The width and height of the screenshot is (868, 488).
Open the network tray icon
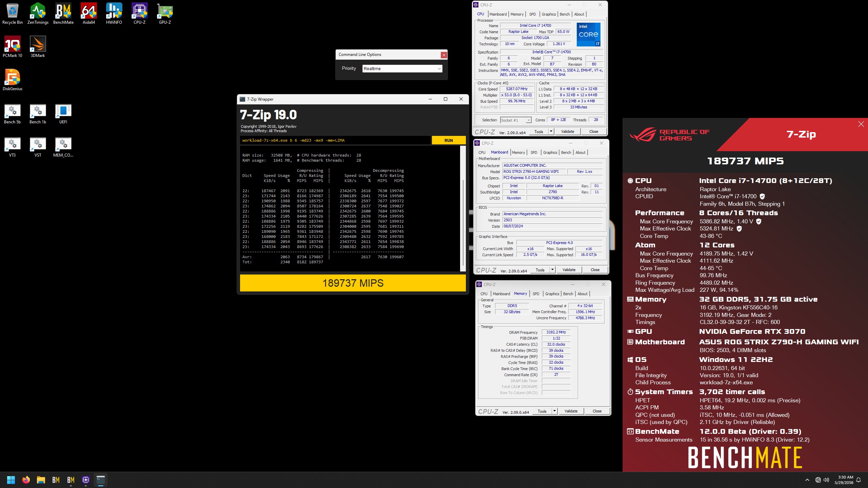(x=818, y=480)
